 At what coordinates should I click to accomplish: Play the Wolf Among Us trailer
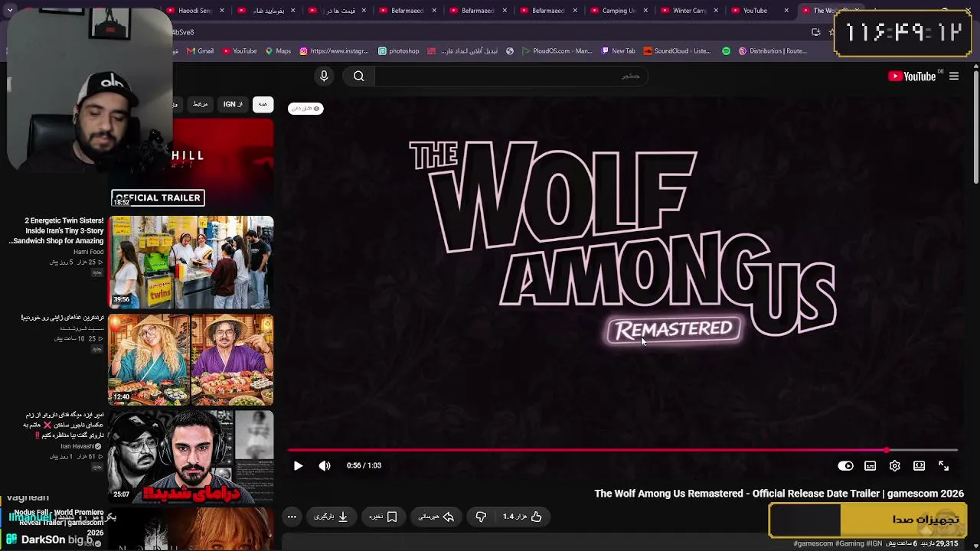click(298, 465)
